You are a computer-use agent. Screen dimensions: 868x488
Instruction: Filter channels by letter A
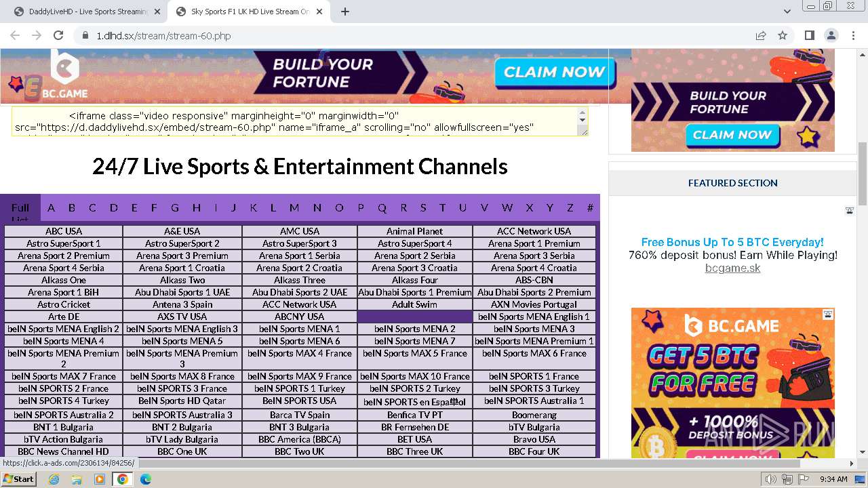(51, 207)
